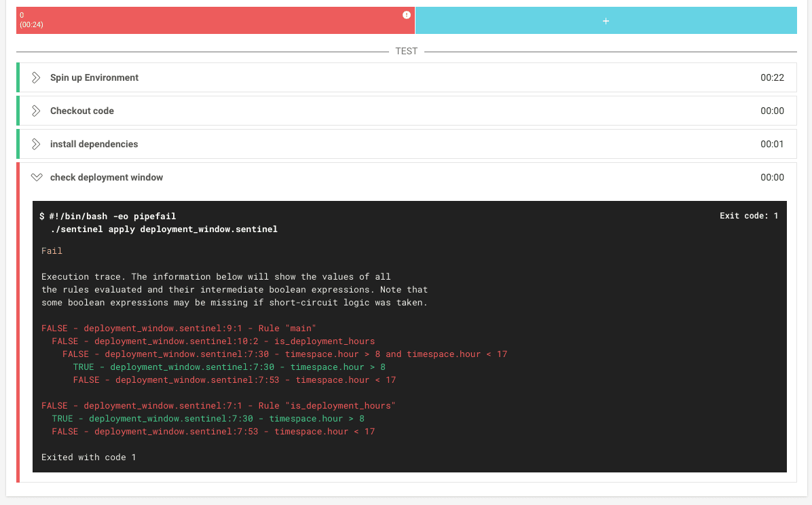
Task: Click the Exit code: 1 label
Action: tap(749, 216)
